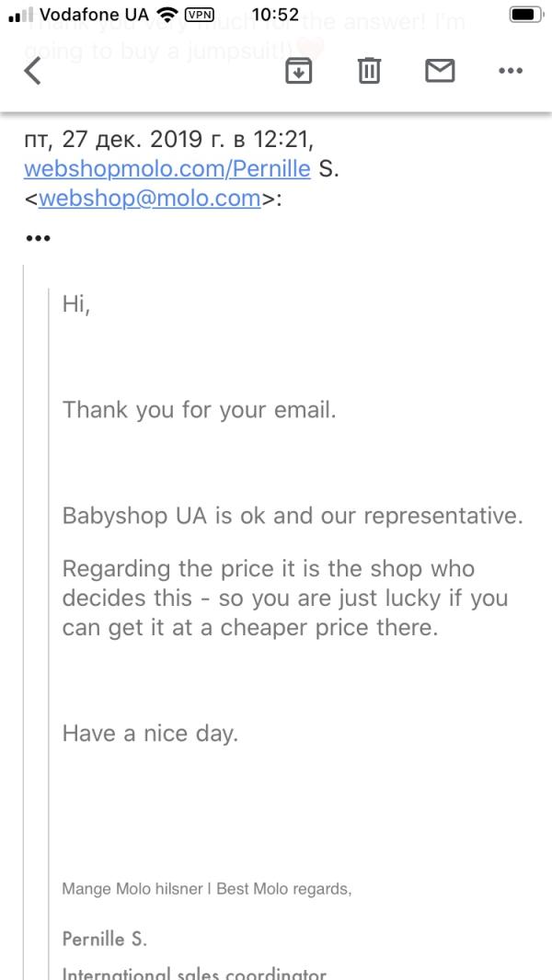Image resolution: width=552 pixels, height=980 pixels.
Task: Tap the quoted message date line
Action: (x=169, y=140)
